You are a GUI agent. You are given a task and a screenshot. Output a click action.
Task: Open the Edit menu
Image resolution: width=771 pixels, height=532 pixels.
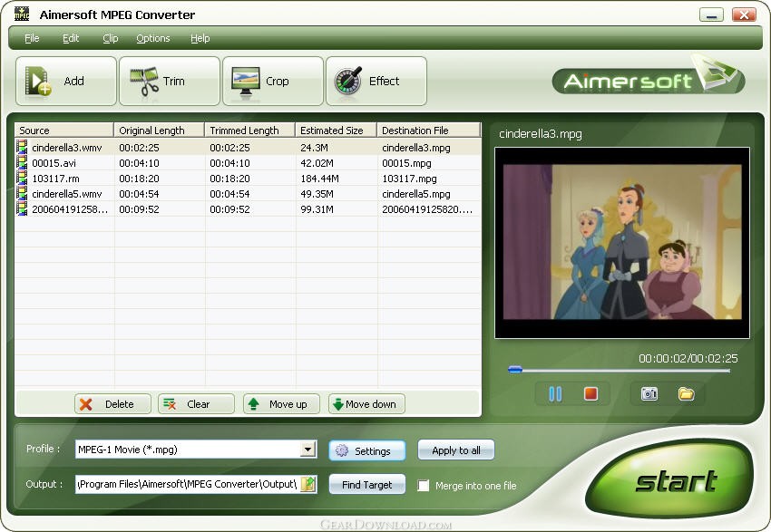(x=71, y=38)
